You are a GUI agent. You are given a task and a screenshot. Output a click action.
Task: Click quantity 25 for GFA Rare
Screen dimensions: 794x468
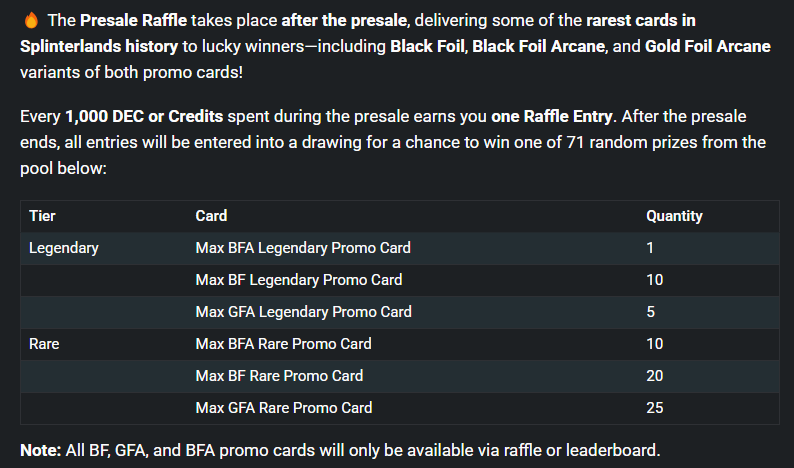(655, 408)
